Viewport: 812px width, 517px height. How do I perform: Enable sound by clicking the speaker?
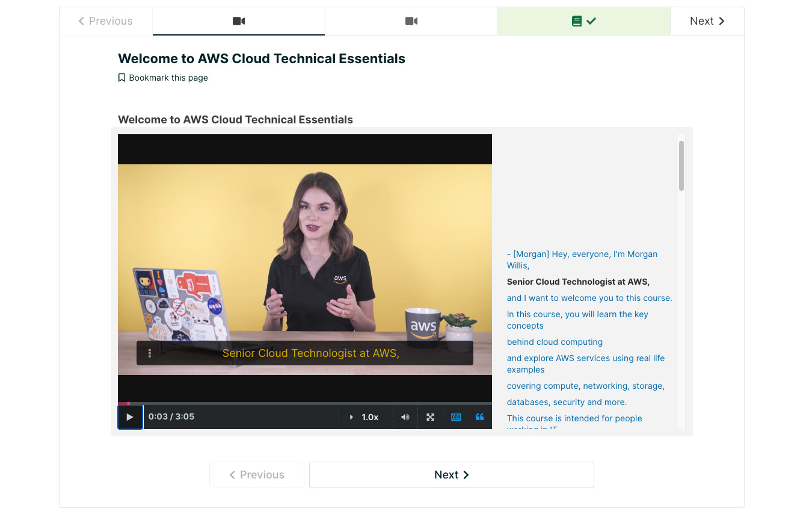(405, 416)
